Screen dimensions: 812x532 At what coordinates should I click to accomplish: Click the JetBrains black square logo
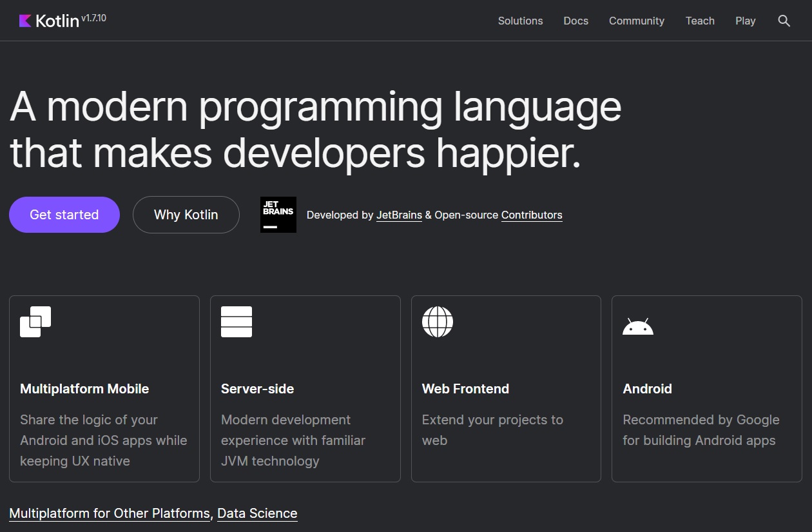coord(278,215)
